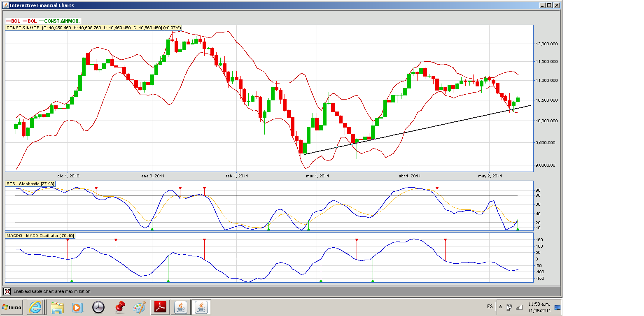644x316 pixels.
Task: Open the Java window system menu icon
Action: (x=5, y=5)
